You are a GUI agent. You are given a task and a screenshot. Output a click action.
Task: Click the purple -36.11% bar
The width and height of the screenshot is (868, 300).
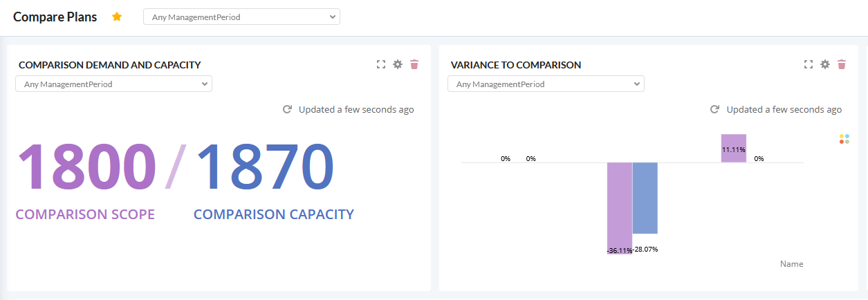pos(620,207)
